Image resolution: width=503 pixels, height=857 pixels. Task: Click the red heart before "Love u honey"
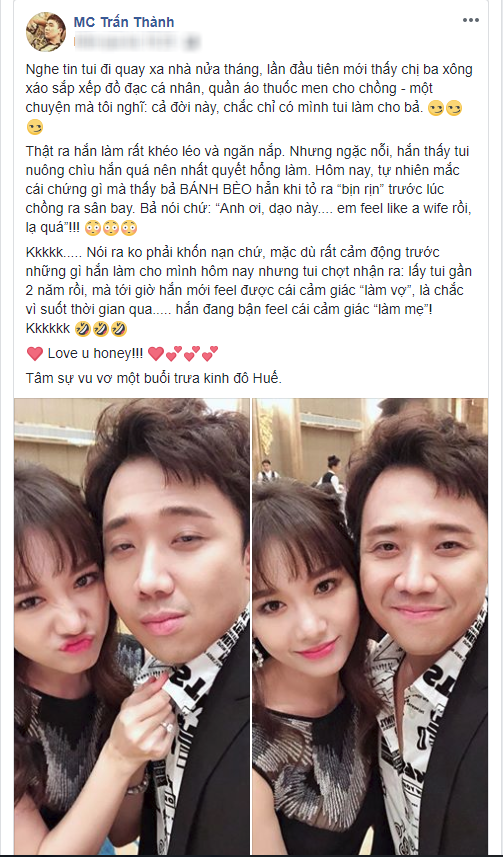click(x=35, y=354)
